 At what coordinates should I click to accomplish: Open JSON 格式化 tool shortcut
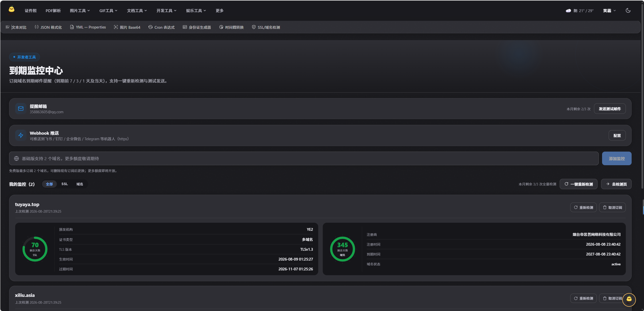coord(48,27)
